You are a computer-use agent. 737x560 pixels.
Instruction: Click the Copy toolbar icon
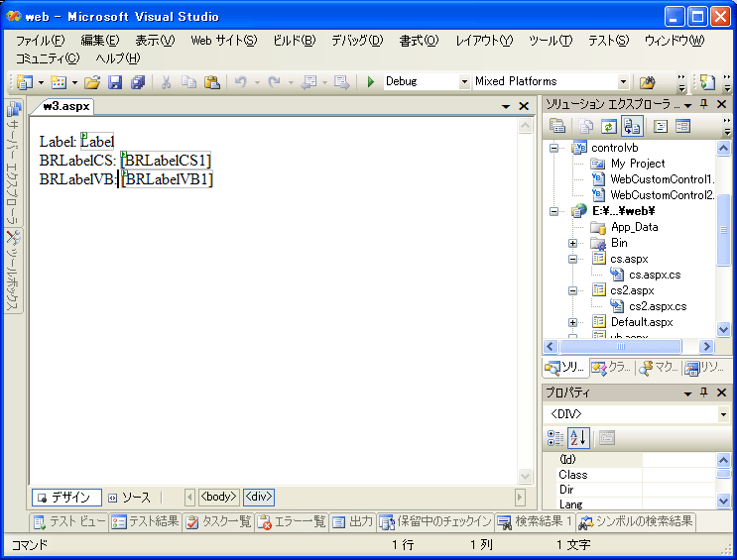pos(188,82)
